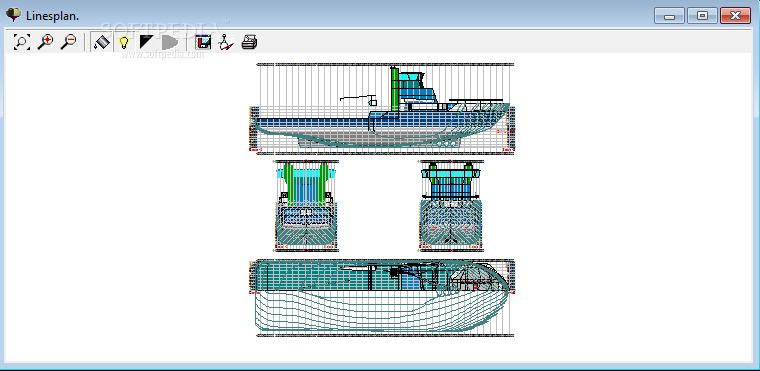This screenshot has height=371, width=760.
Task: Click the aft body plan view drawing
Action: click(x=306, y=206)
